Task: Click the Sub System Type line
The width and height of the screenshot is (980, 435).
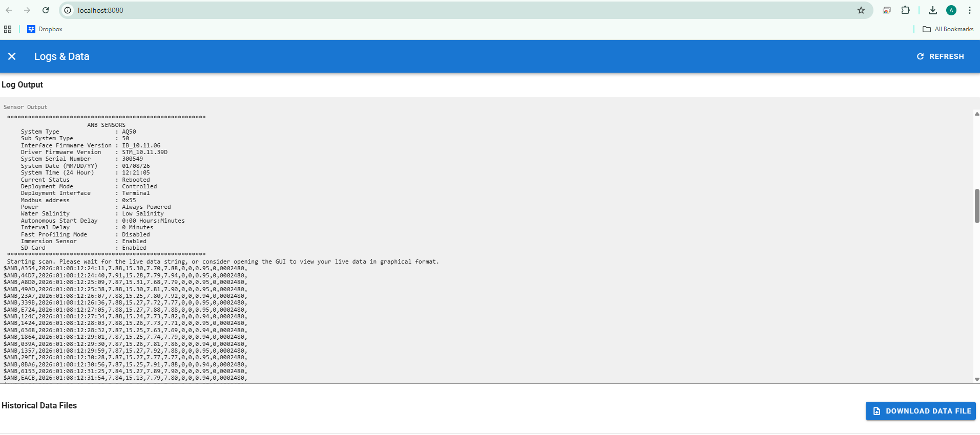Action: 75,138
